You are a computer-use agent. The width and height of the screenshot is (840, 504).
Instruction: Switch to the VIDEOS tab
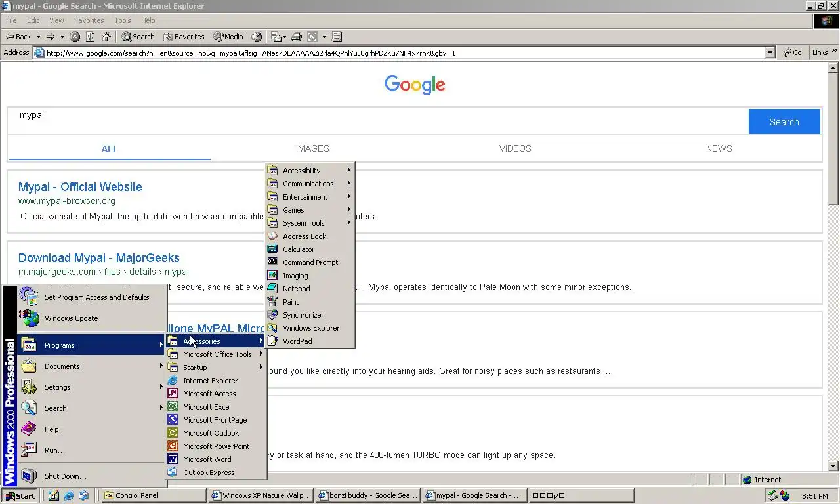pos(515,148)
